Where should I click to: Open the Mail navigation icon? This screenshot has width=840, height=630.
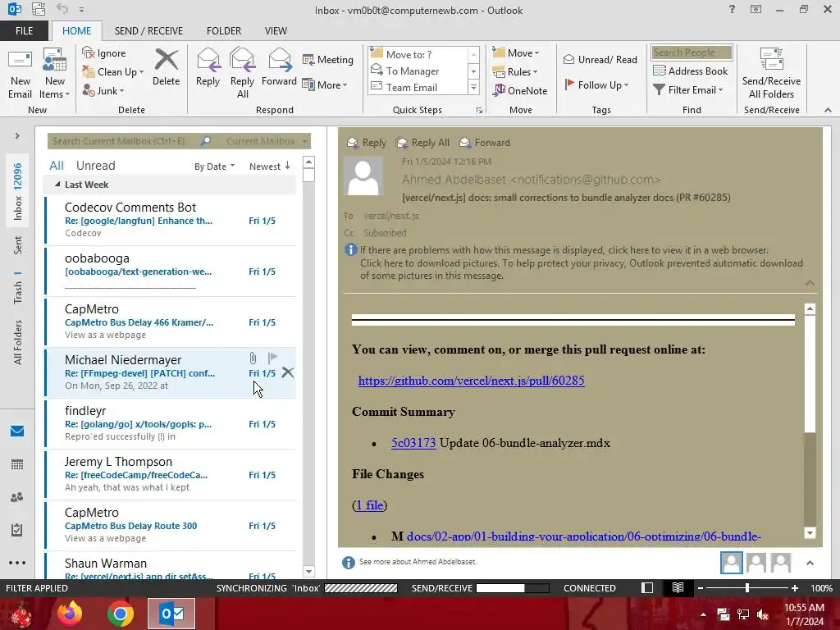[x=17, y=431]
